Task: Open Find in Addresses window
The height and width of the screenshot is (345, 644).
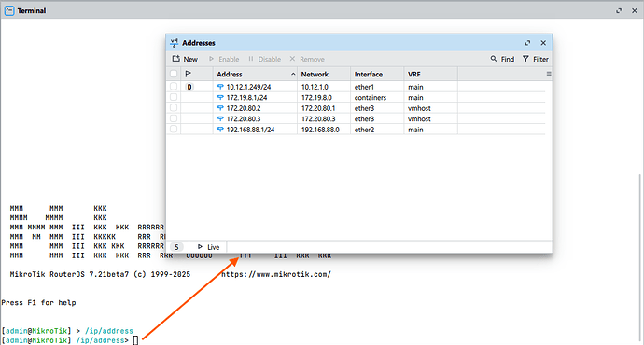Action: (502, 59)
